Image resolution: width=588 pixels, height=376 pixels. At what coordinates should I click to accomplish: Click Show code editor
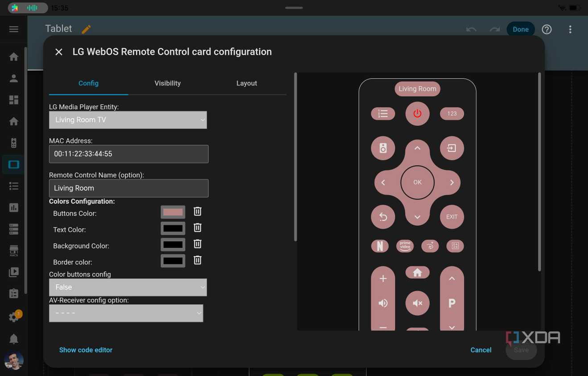click(86, 350)
